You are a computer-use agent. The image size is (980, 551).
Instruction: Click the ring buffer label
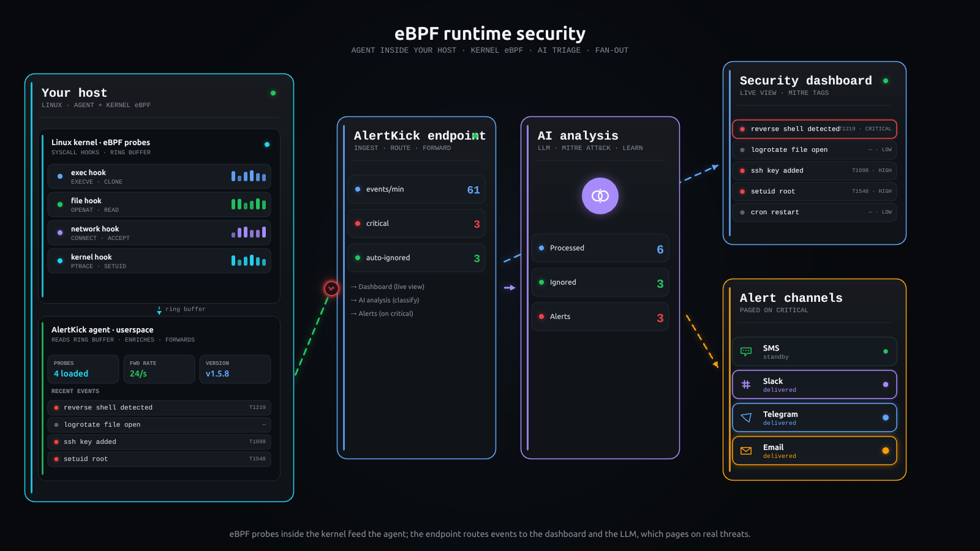[185, 309]
